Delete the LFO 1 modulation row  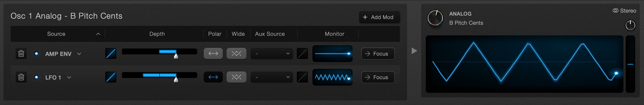point(21,77)
